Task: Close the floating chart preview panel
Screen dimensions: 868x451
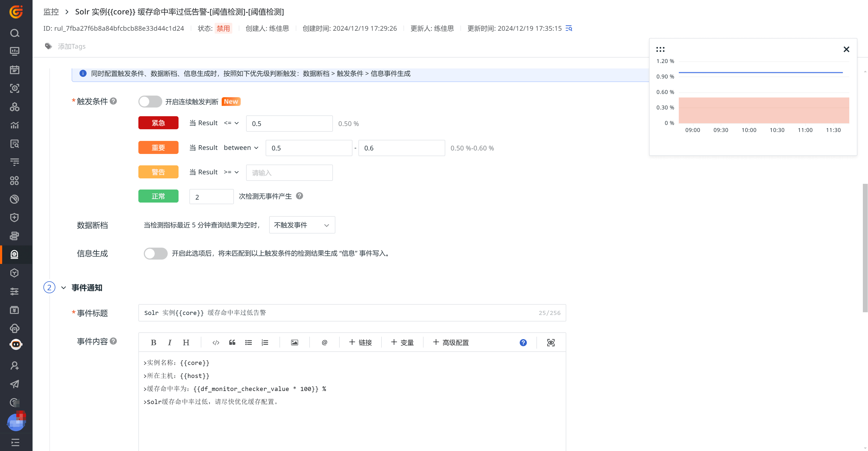Action: tap(846, 49)
